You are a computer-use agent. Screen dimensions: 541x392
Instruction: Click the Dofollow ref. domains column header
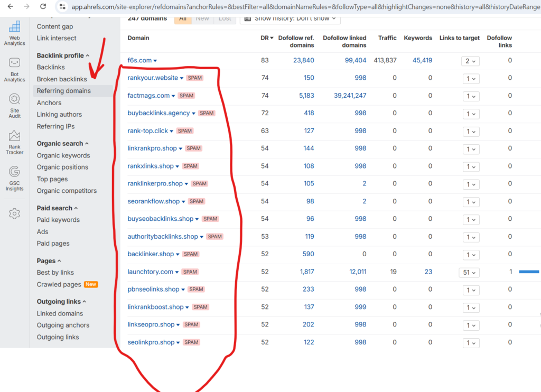(296, 42)
